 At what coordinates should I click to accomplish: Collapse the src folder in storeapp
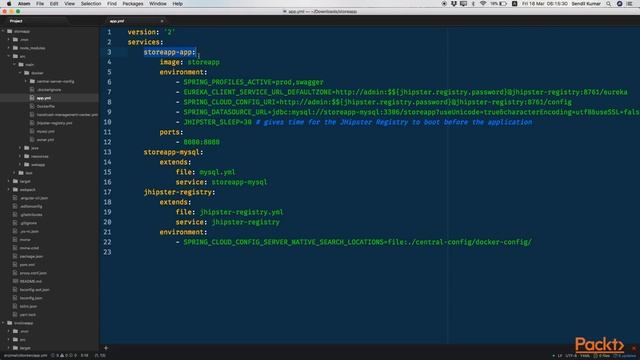point(9,56)
